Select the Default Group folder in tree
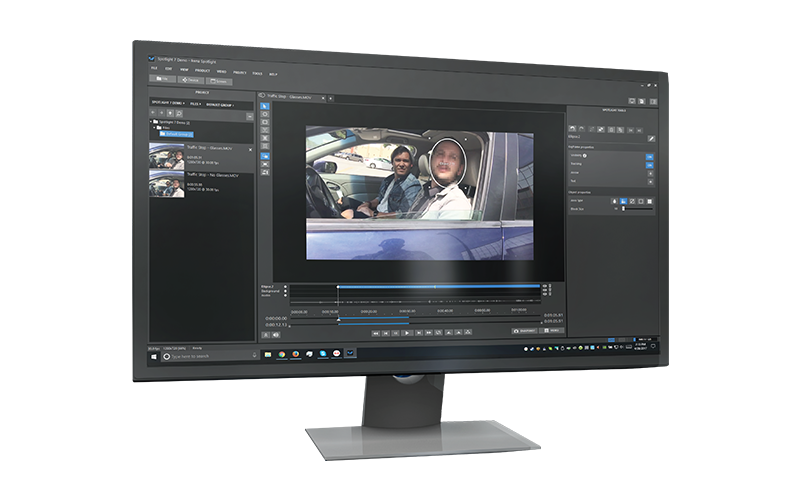 tap(176, 134)
